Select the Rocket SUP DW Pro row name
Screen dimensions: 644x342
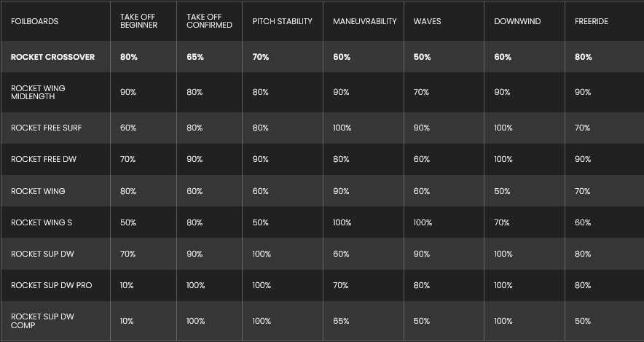[x=51, y=285]
